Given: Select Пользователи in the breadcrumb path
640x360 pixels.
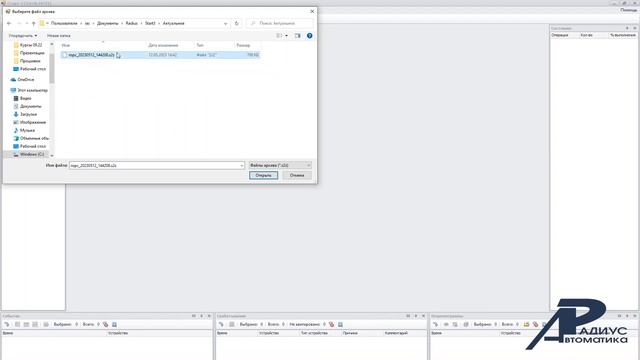Looking at the screenshot, I should coord(64,24).
